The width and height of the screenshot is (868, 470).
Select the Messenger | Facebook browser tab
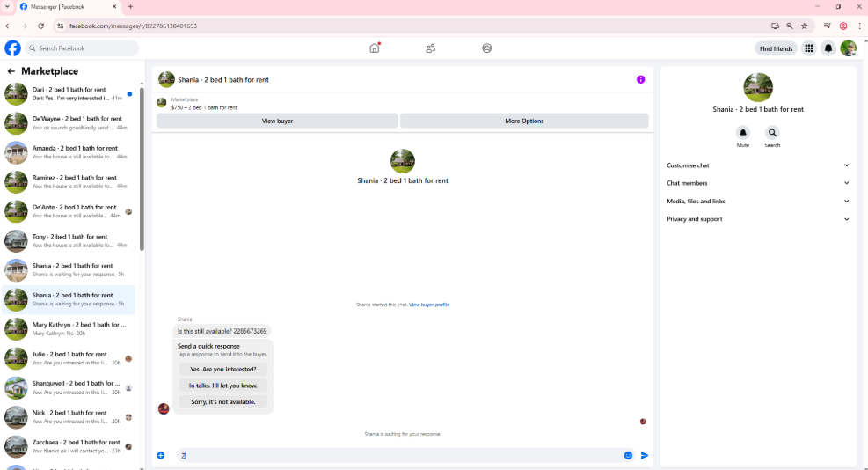tap(68, 7)
